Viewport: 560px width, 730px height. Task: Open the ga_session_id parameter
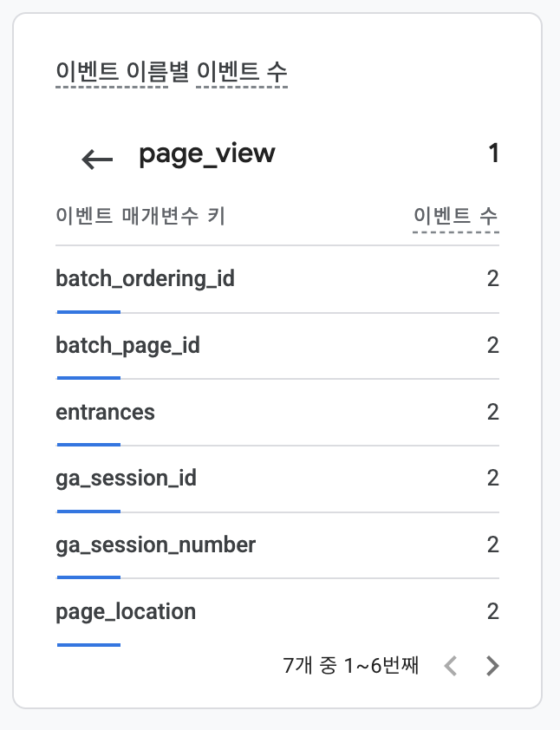[x=277, y=479]
